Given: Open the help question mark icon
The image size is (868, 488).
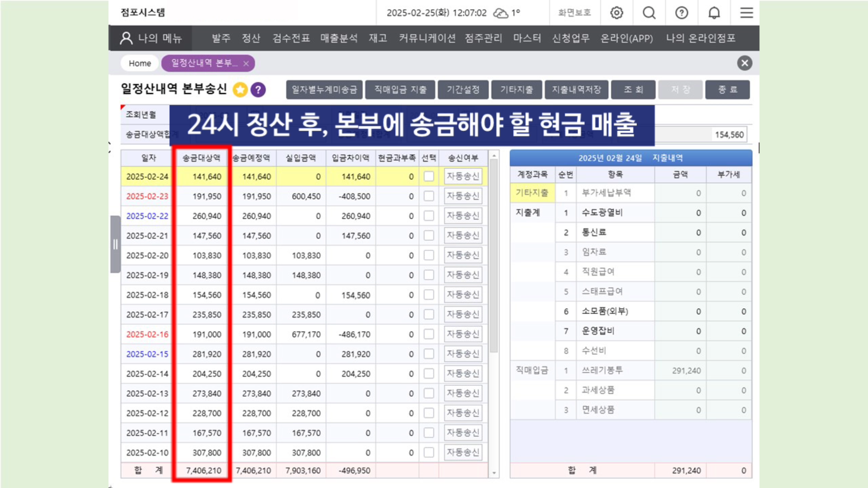Looking at the screenshot, I should 682,13.
